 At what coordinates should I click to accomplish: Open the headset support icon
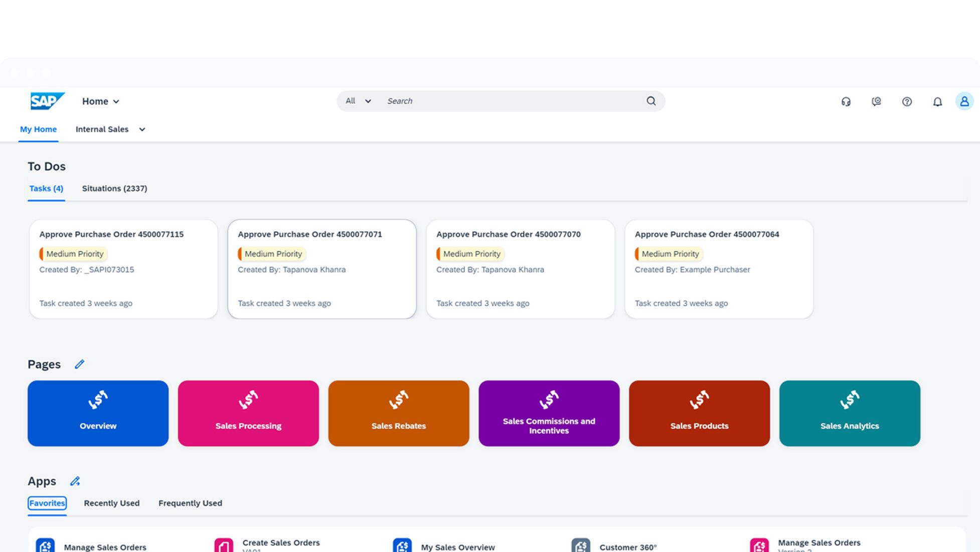coord(846,102)
